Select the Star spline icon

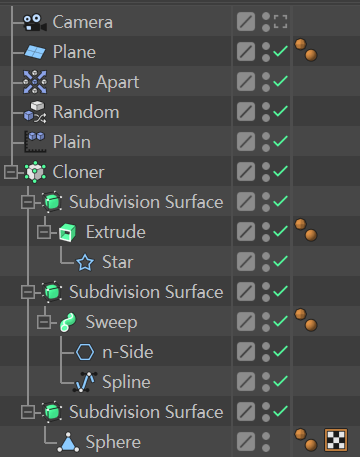(x=85, y=262)
